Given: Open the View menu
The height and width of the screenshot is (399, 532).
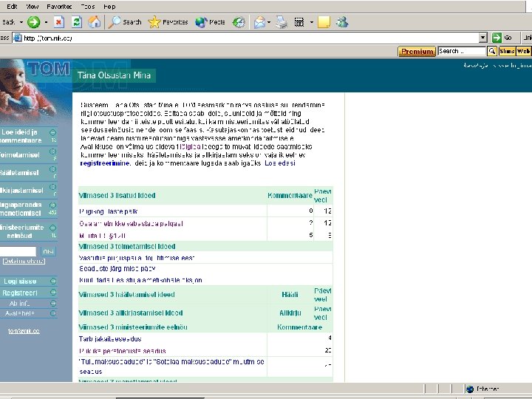Looking at the screenshot, I should tap(33, 7).
